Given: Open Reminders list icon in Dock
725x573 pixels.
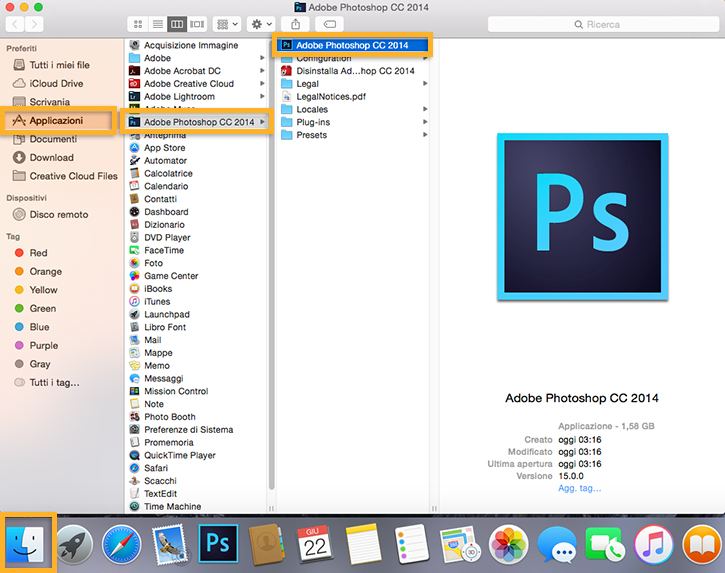Looking at the screenshot, I should pyautogui.click(x=411, y=544).
